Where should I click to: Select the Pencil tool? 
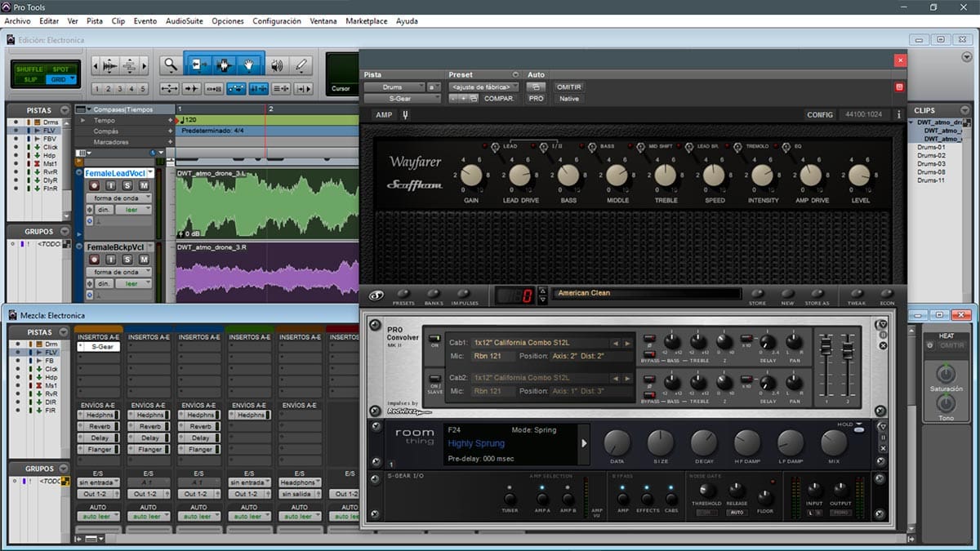pos(301,65)
